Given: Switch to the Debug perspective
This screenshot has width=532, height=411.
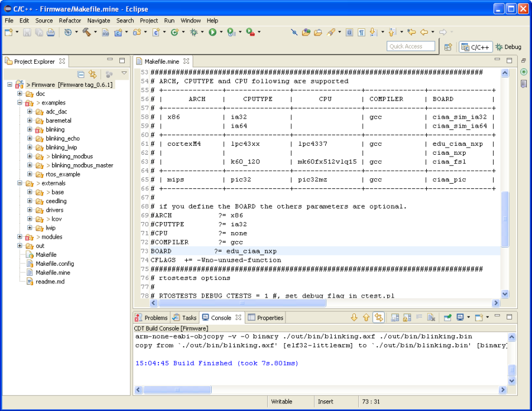Looking at the screenshot, I should (x=508, y=47).
